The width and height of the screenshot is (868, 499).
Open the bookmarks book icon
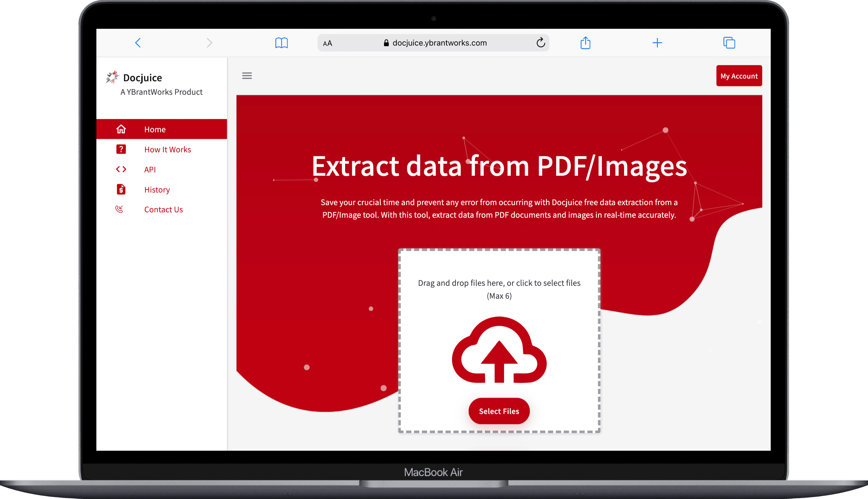pos(281,43)
